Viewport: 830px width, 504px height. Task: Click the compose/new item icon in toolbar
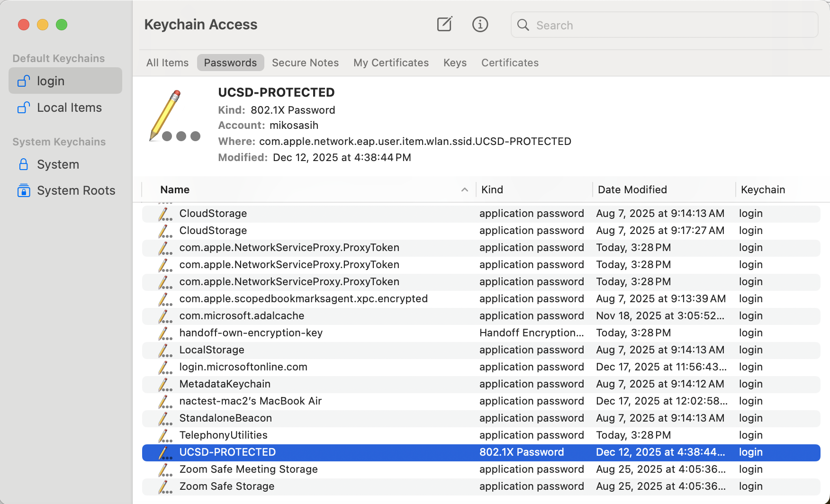[444, 24]
